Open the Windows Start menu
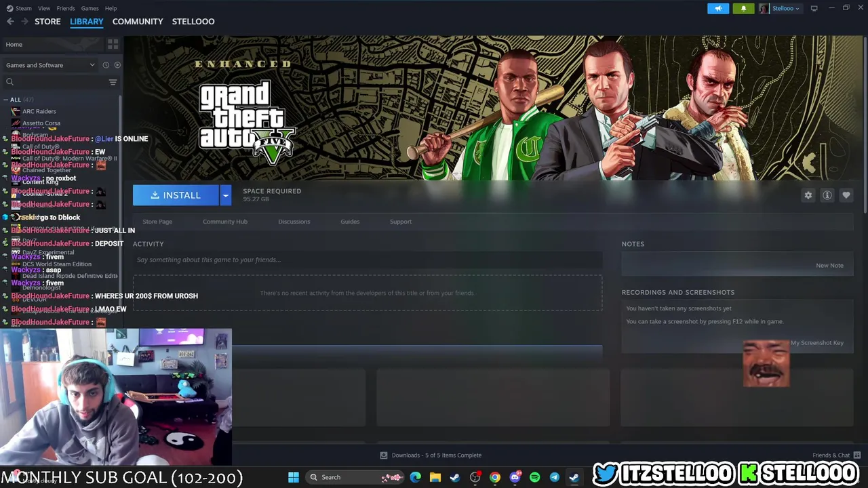The width and height of the screenshot is (868, 488). [294, 477]
